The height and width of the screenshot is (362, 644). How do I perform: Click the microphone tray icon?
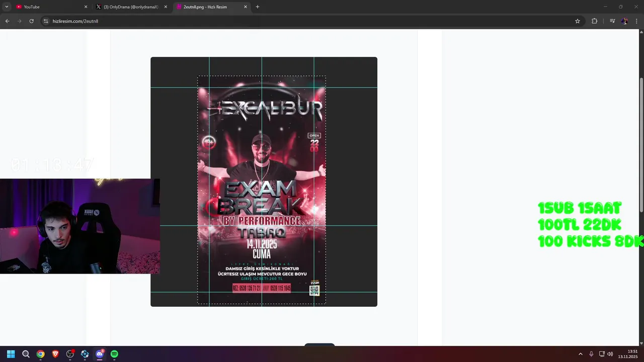pos(591,354)
